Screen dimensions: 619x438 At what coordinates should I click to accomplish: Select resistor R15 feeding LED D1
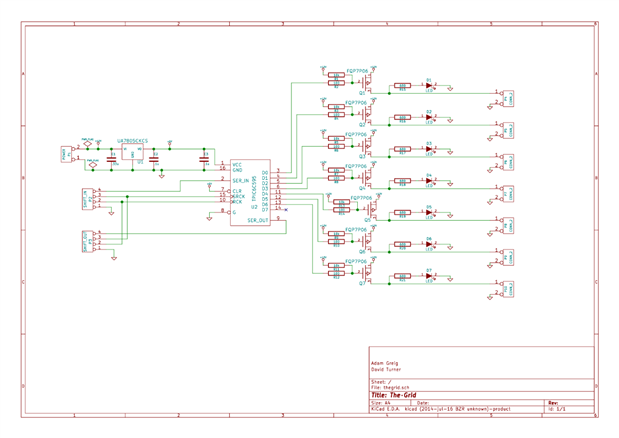pyautogui.click(x=402, y=86)
